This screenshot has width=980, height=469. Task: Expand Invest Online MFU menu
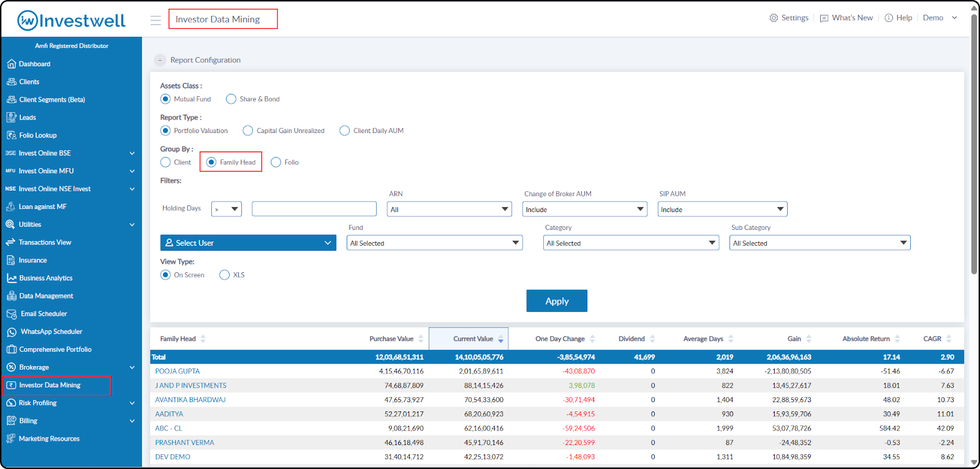pos(132,171)
